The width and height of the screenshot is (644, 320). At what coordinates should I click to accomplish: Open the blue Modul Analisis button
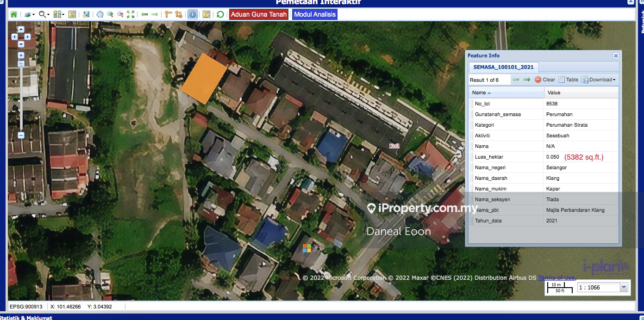(x=315, y=14)
